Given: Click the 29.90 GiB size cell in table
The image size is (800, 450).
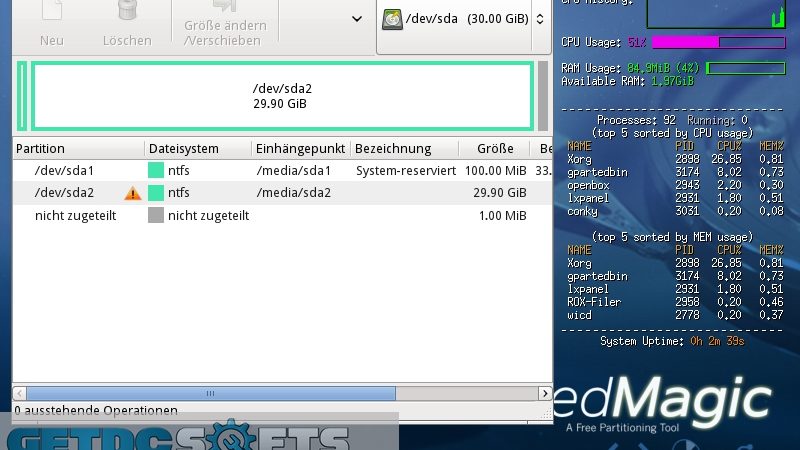Looking at the screenshot, I should pos(499,193).
